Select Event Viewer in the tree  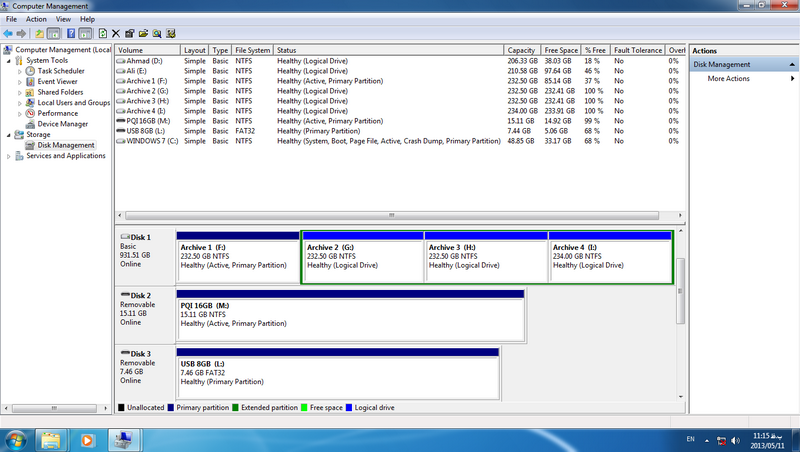[57, 82]
